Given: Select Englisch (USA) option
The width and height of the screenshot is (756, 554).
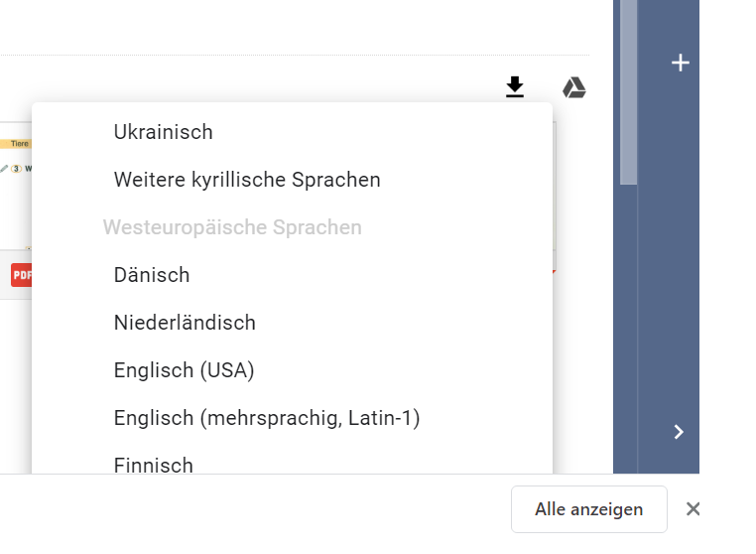Looking at the screenshot, I should tap(184, 370).
